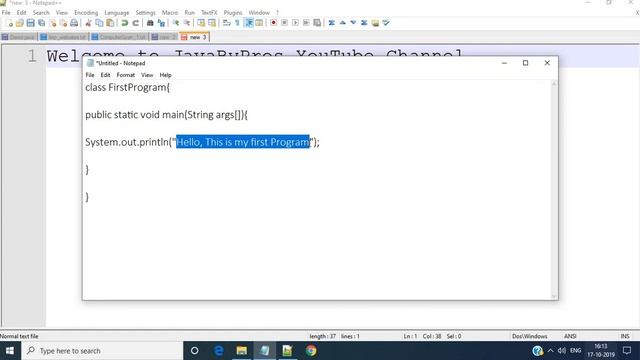The height and width of the screenshot is (360, 640).
Task: Run macro multiple times icon
Action: pyautogui.click(x=306, y=23)
